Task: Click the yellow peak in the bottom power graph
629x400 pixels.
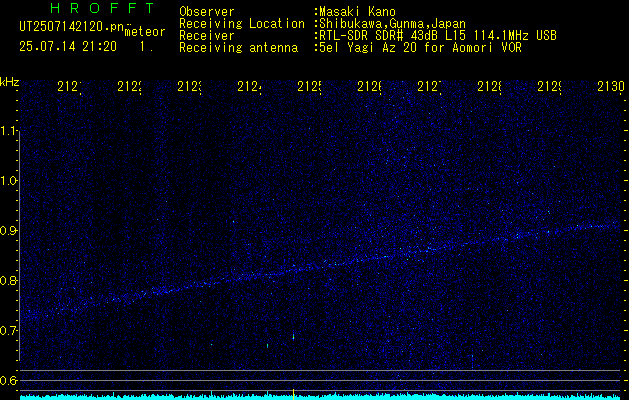Action: pyautogui.click(x=293, y=394)
